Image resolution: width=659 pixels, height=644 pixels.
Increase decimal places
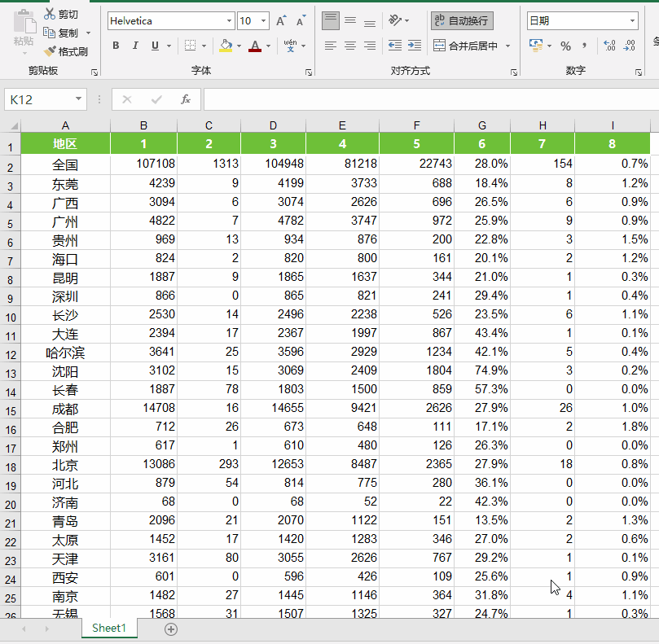tap(609, 46)
